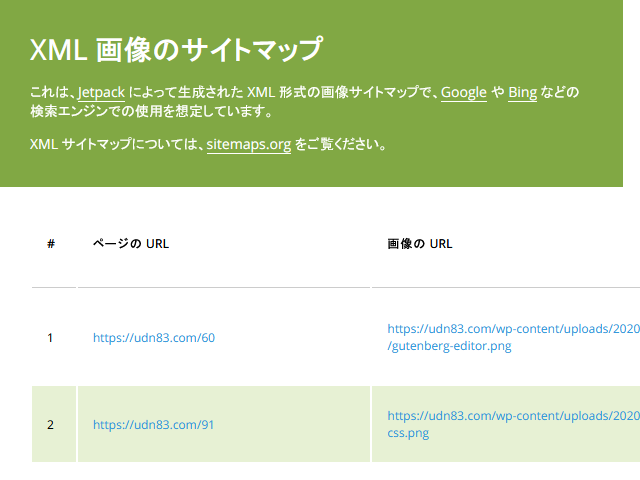Click the # column header
640x480 pixels.
(x=51, y=244)
